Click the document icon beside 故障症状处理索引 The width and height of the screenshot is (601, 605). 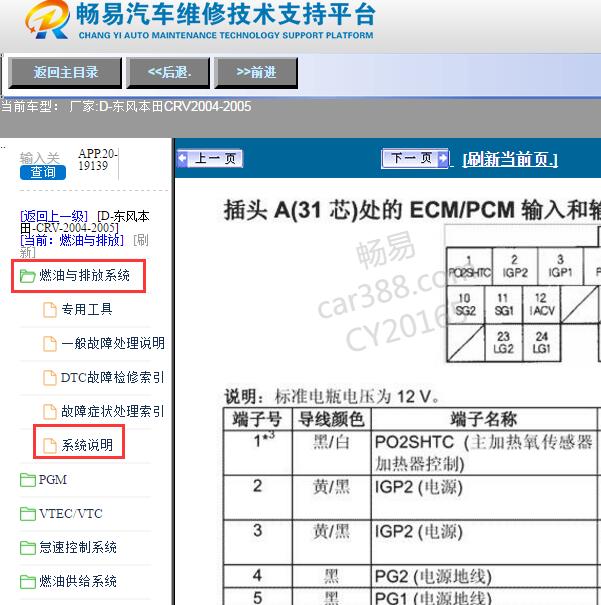(50, 411)
